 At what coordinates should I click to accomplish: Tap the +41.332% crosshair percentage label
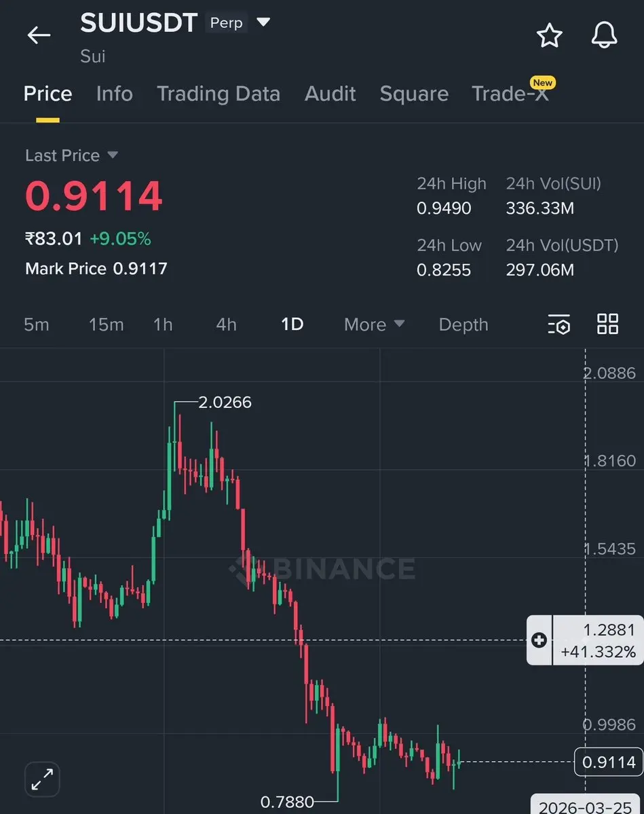tap(599, 652)
